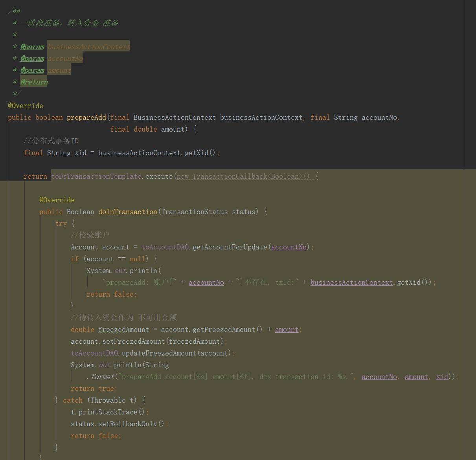
Task: Click "businessActionContext" in the Javadoc @param line
Action: pyautogui.click(x=88, y=47)
